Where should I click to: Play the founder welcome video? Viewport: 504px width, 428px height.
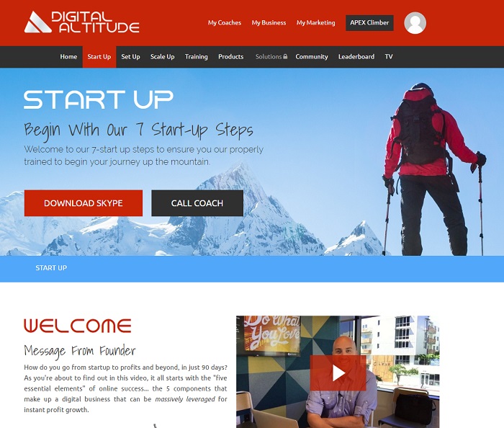click(338, 373)
